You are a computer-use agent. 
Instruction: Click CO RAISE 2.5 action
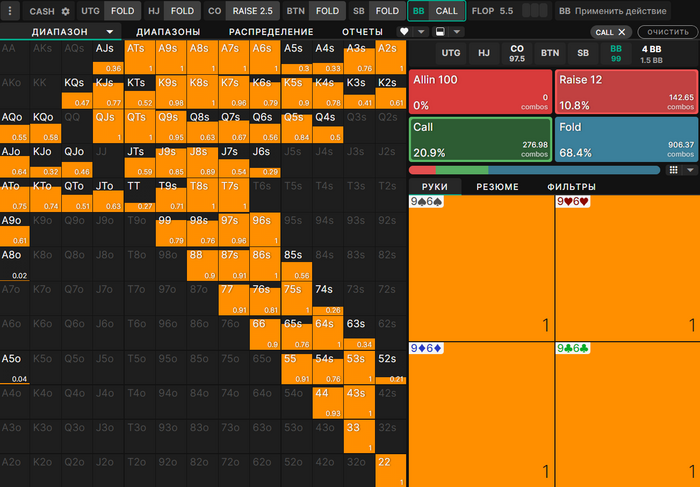click(242, 11)
